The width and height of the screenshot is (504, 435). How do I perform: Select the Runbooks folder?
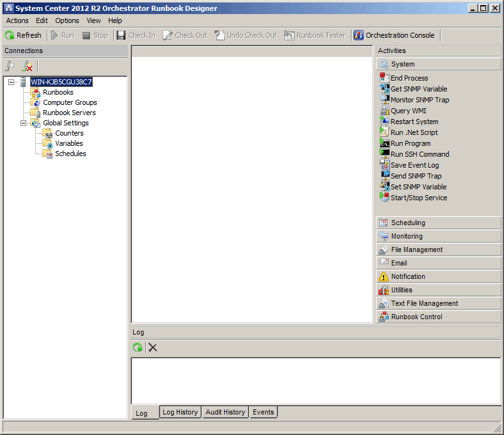click(58, 93)
